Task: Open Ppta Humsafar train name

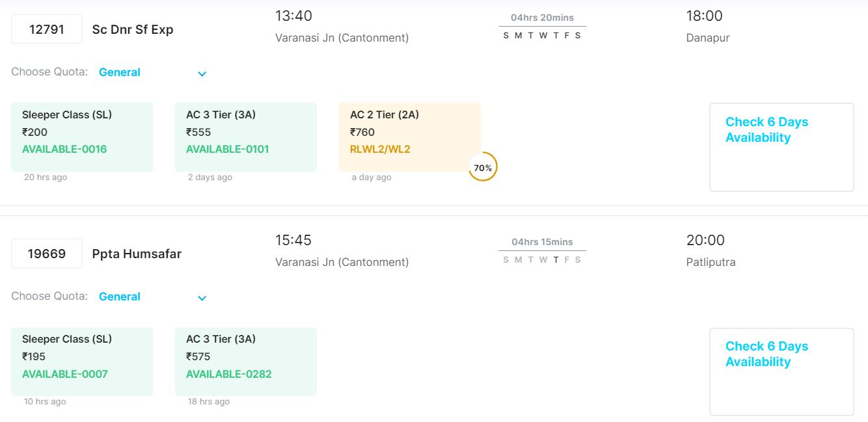Action: coord(137,254)
